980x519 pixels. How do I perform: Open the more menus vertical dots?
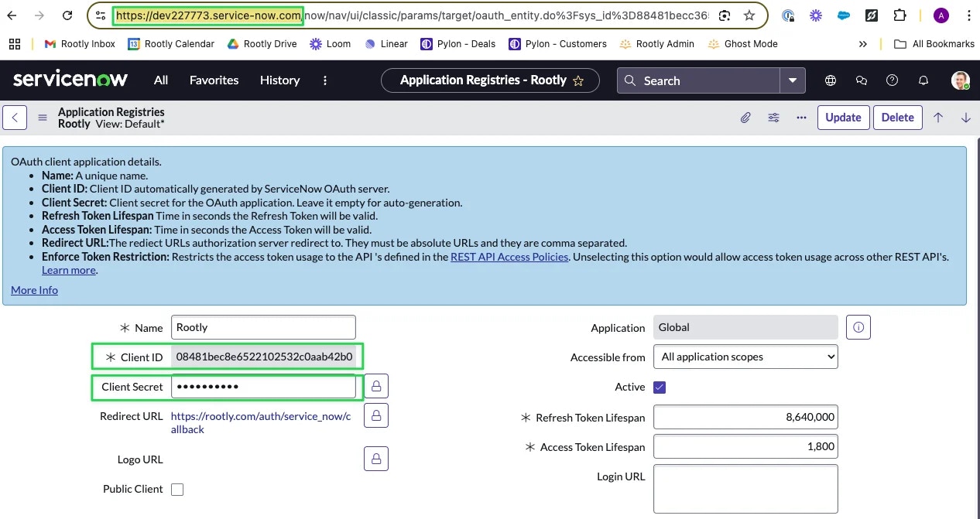click(x=325, y=80)
